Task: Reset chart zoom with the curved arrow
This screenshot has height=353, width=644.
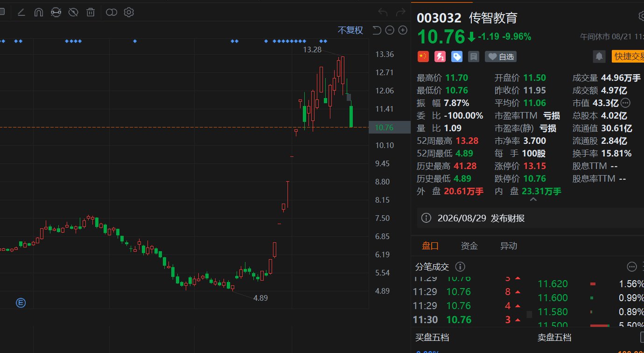Action: click(377, 30)
